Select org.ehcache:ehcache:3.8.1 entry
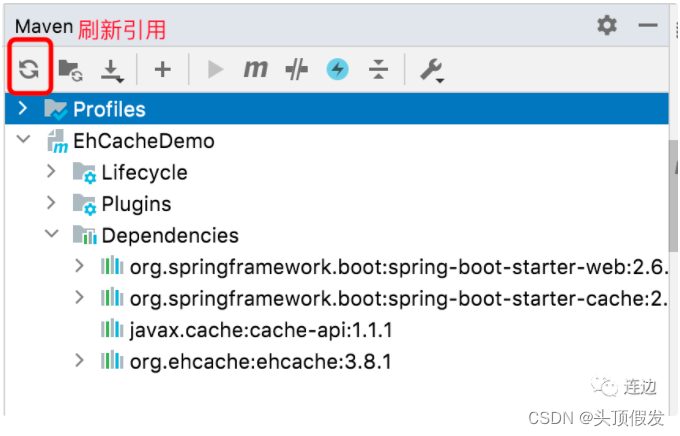This screenshot has height=436, width=680. point(261,361)
